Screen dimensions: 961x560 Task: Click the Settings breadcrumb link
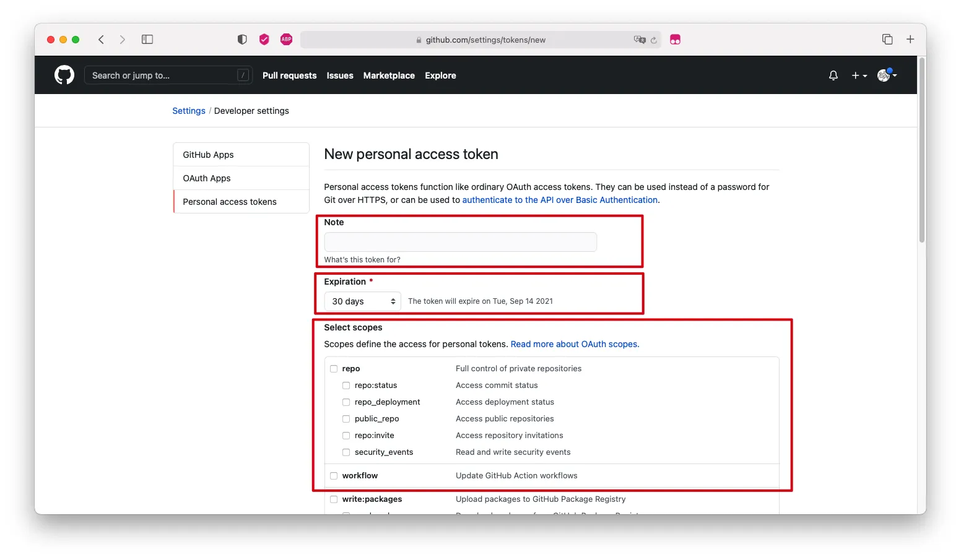tap(189, 111)
